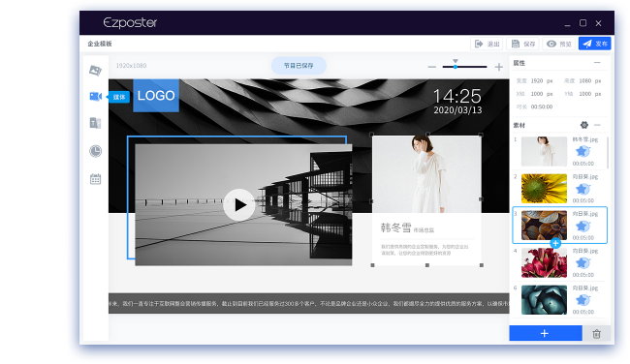Click the Publish button
Screen dimensions: 630x364
[595, 44]
